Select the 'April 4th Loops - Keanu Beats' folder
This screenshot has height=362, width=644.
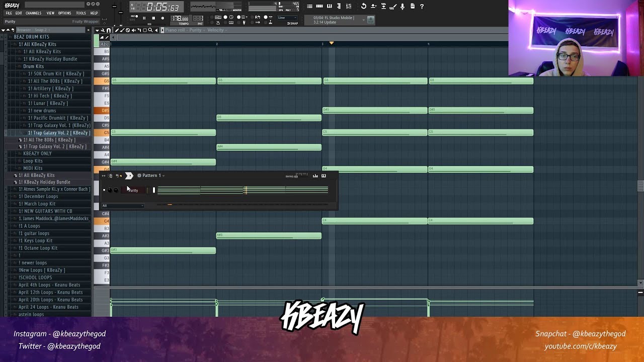click(x=49, y=285)
